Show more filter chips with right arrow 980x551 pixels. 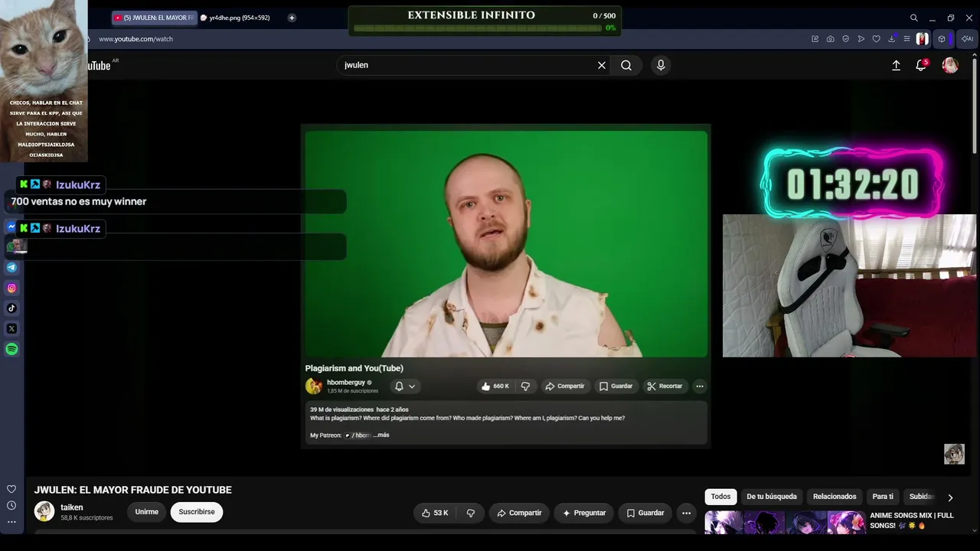(951, 497)
